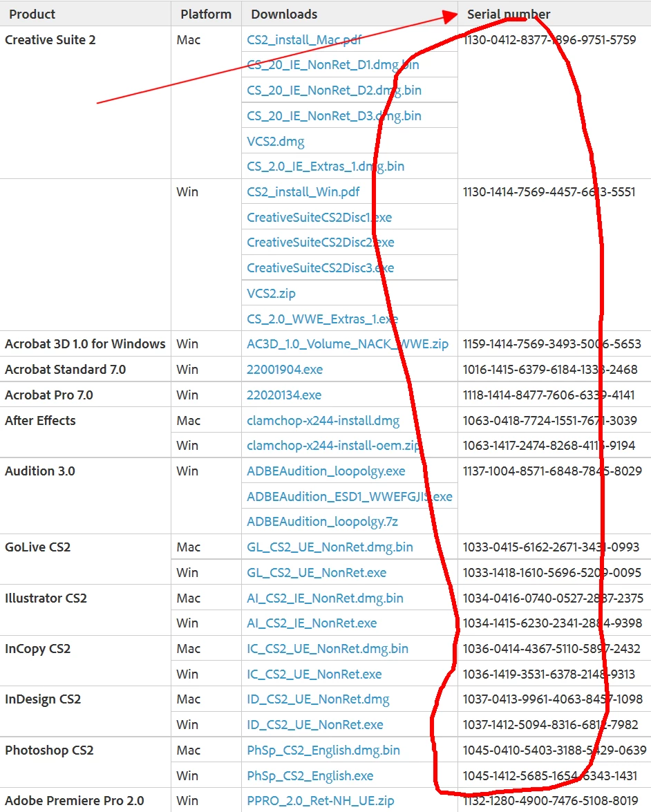Download GL_CS2_UE_NonRet.exe
The image size is (651, 812).
[317, 573]
